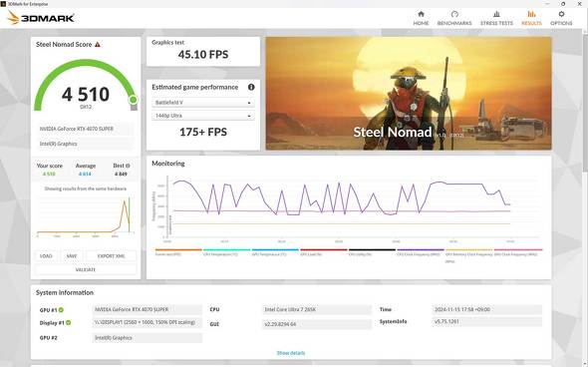Click the System information heading
The height and width of the screenshot is (367, 588).
click(x=65, y=292)
